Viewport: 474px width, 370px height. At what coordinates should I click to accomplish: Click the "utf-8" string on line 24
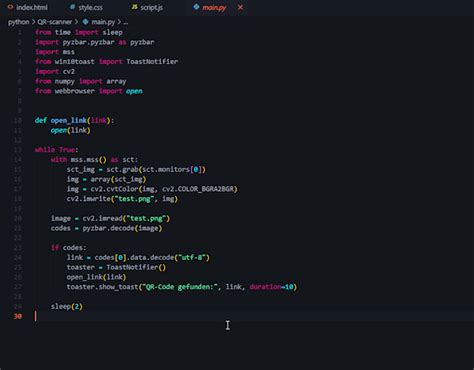(192, 257)
